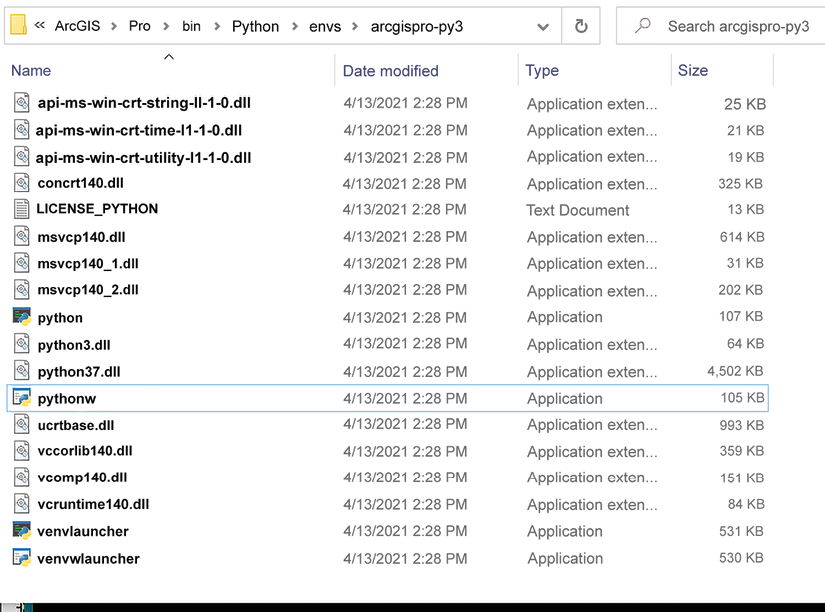Image resolution: width=825 pixels, height=612 pixels.
Task: Click the msvcp140.dll file icon
Action: pos(22,236)
